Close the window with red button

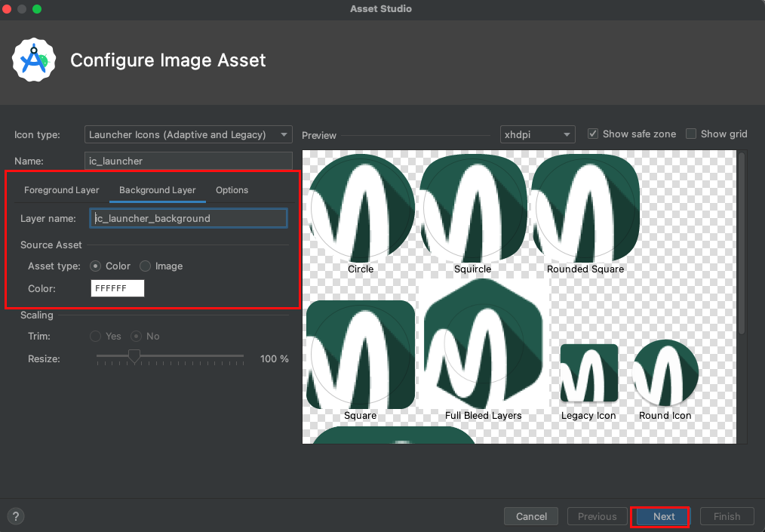coord(7,9)
